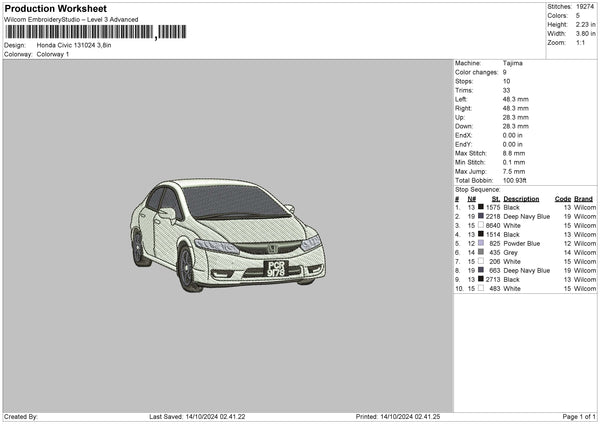Select the Code column header
Image resolution: width=600 pixels, height=424 pixels.
click(x=563, y=198)
